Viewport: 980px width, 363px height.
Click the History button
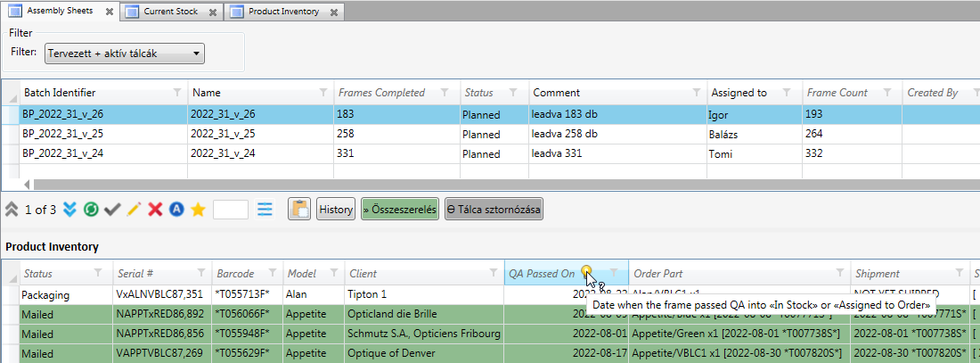tap(336, 210)
